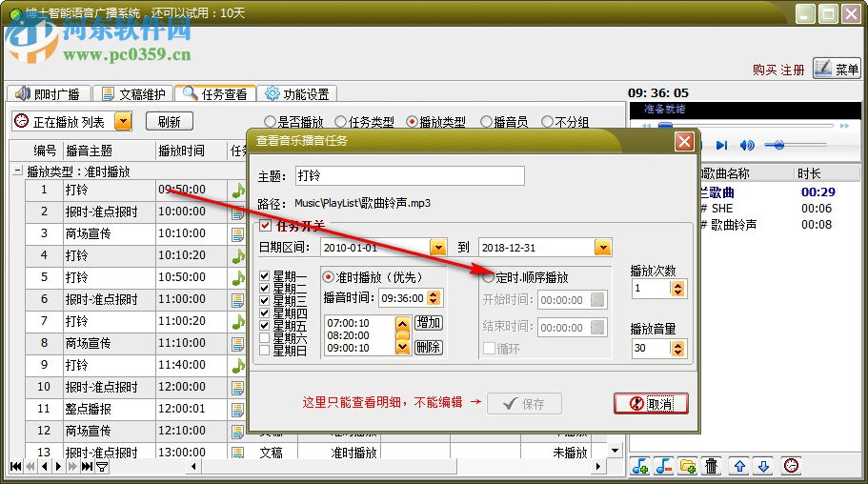Click the 删除 button for time list

pos(429,347)
